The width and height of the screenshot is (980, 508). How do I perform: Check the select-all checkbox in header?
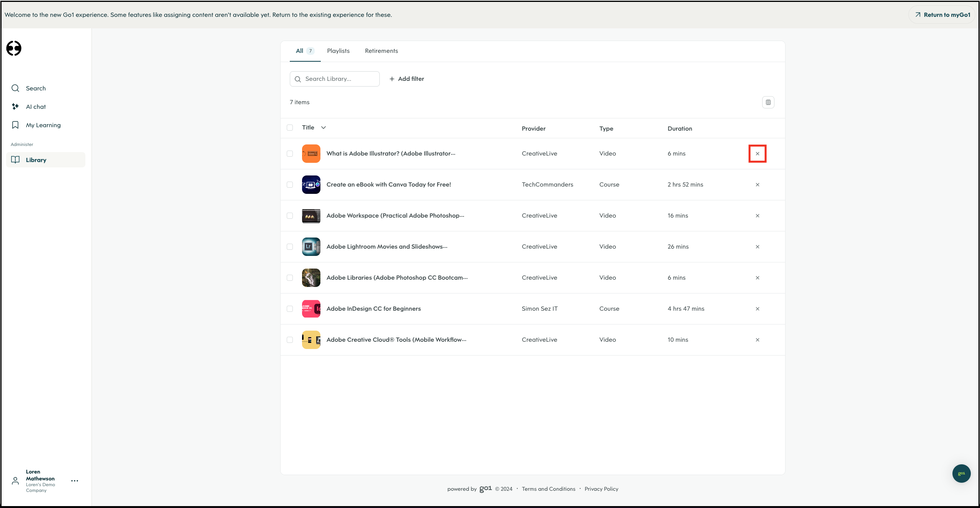tap(290, 128)
